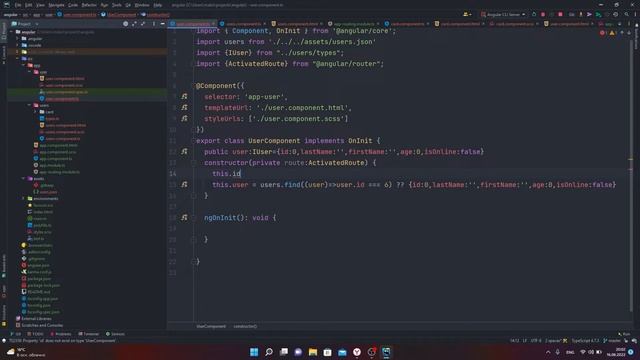640x360 pixels.
Task: Open File Explorer from the taskbar
Action: pos(313,352)
